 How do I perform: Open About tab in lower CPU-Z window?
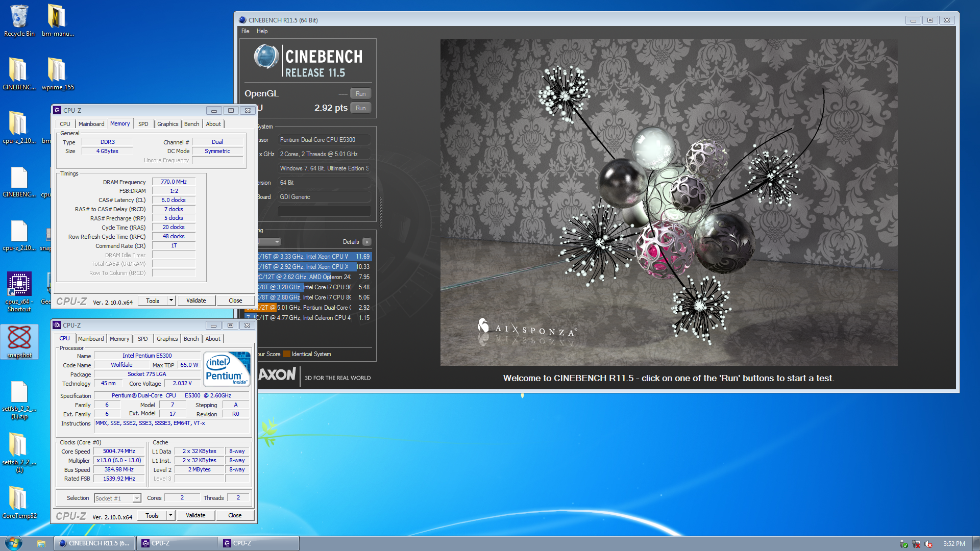coord(213,339)
